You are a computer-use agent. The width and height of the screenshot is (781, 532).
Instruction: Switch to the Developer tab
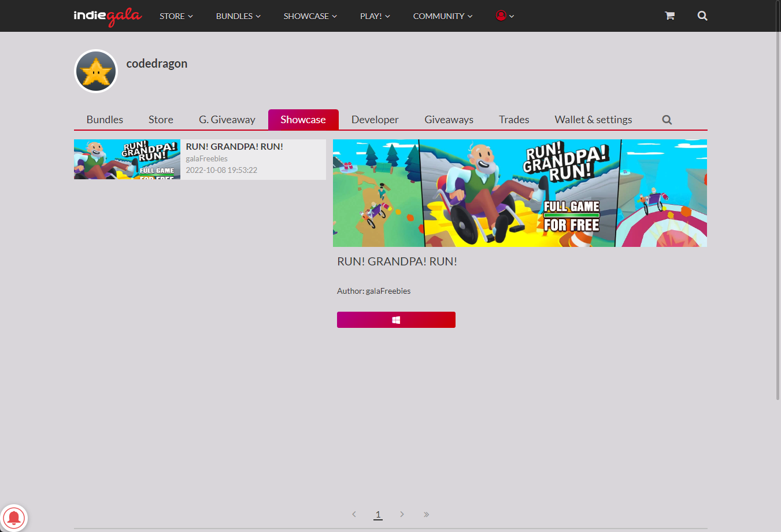375,120
